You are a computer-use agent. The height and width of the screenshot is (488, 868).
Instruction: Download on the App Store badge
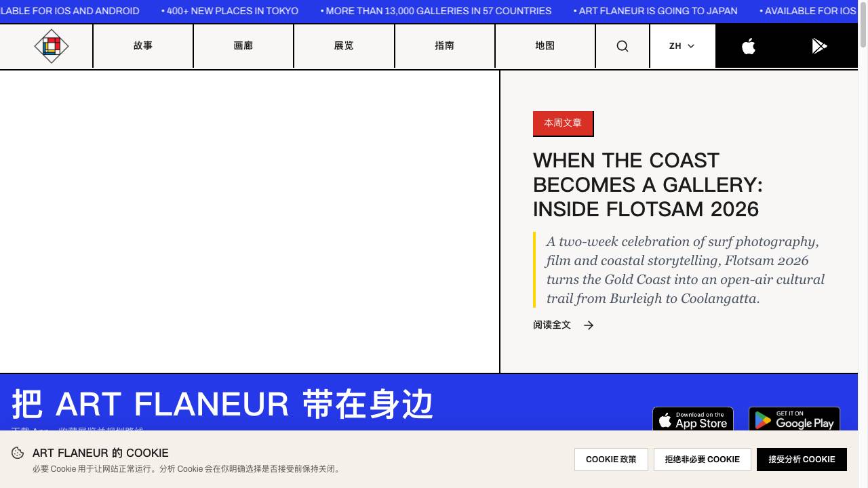click(693, 420)
